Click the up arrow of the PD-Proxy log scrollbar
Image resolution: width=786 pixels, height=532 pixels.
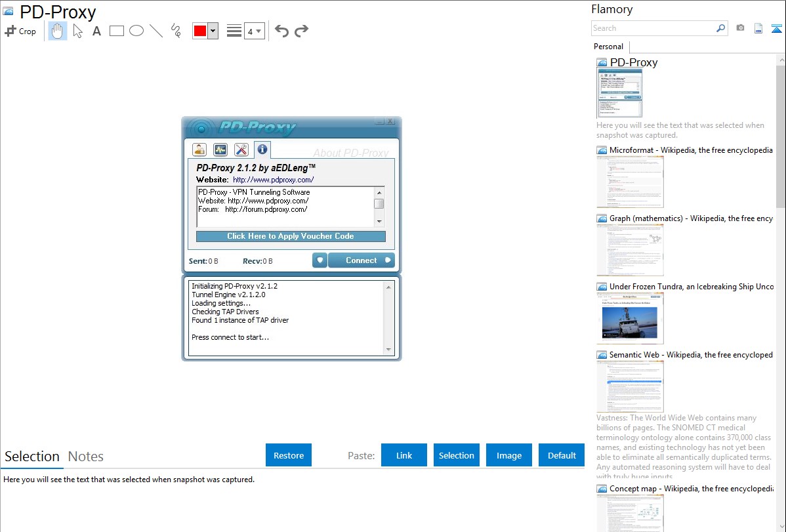coord(388,287)
